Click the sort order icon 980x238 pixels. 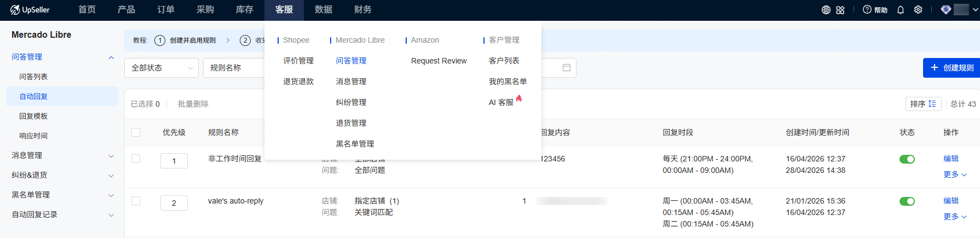click(x=932, y=103)
